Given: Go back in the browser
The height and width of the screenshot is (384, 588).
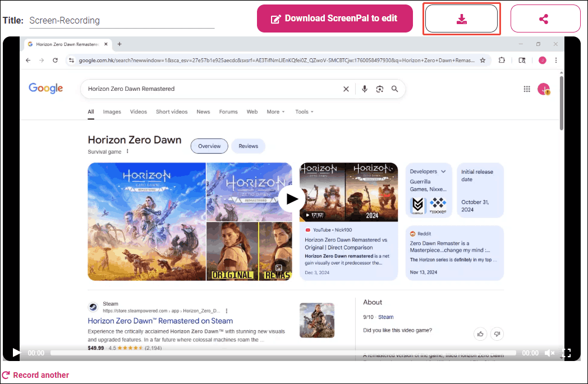Looking at the screenshot, I should [x=28, y=61].
